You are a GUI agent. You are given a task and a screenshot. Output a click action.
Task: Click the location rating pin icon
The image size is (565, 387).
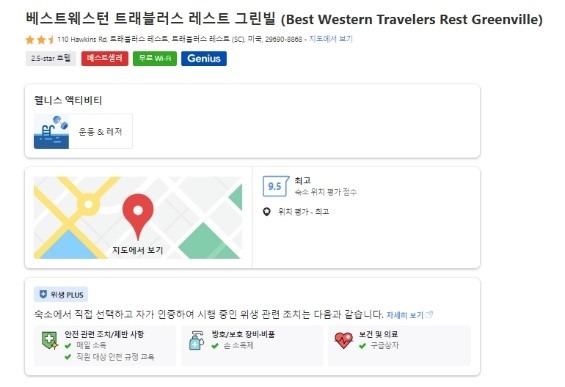click(266, 212)
